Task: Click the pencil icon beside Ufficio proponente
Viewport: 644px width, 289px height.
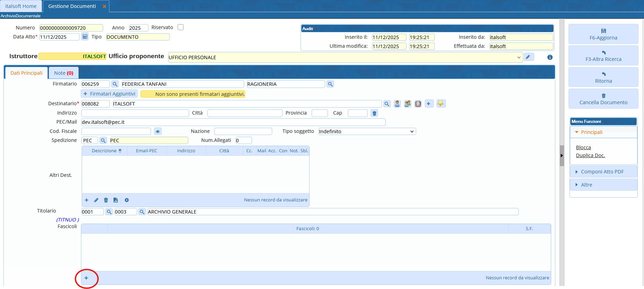Action: click(528, 57)
